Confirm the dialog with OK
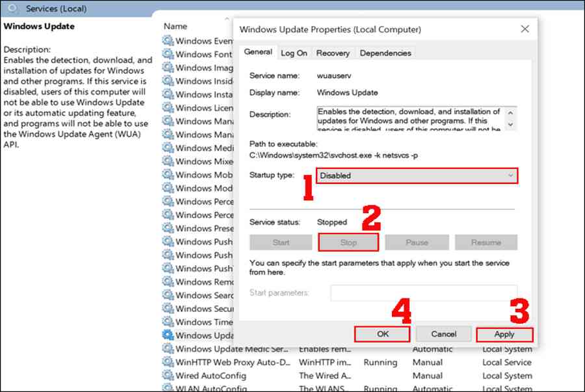This screenshot has width=585, height=392. (x=382, y=334)
